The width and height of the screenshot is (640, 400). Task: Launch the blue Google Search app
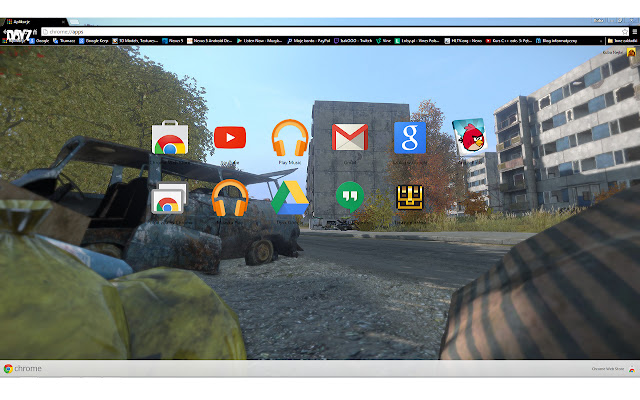point(410,138)
